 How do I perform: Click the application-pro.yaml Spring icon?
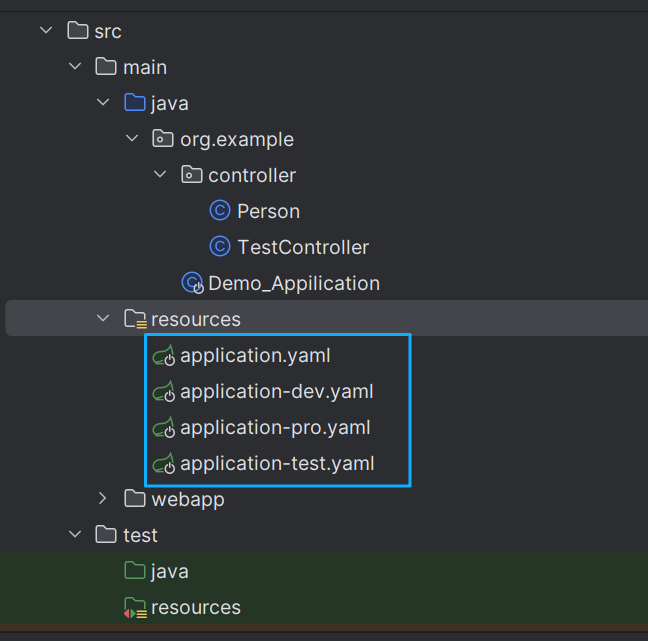164,427
